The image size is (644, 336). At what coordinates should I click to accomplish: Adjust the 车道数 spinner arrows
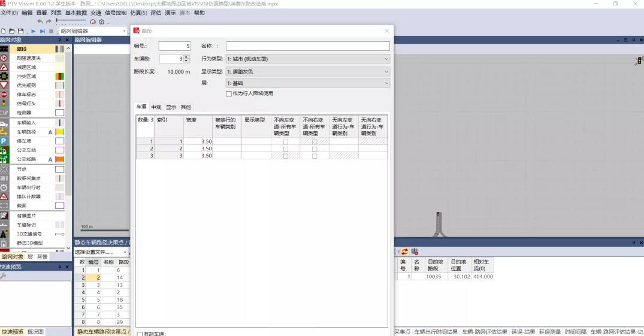tap(186, 59)
